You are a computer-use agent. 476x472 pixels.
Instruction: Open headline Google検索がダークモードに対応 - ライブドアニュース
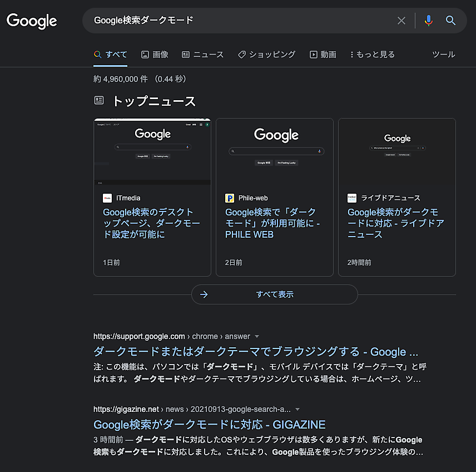tap(395, 223)
